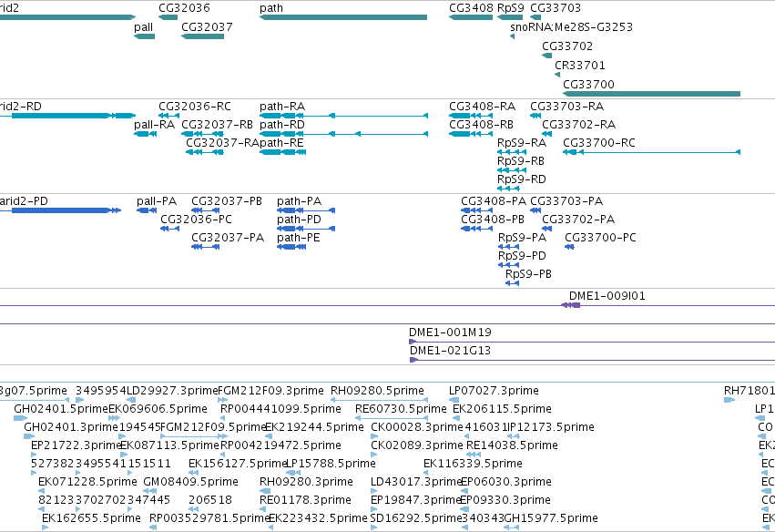775x532 pixels.
Task: Click the CG3408 gene label
Action: pos(471,8)
